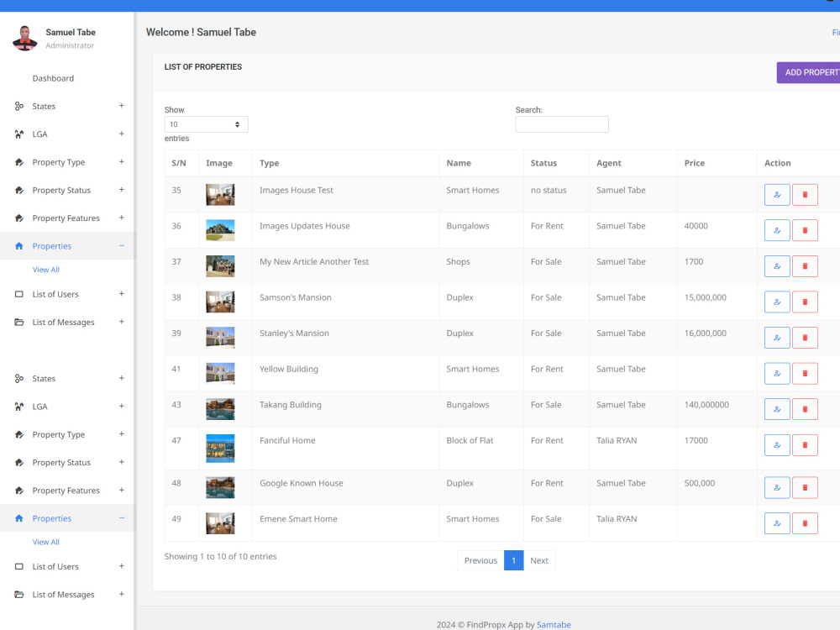Image resolution: width=840 pixels, height=630 pixels.
Task: Edit the Images Updates House row
Action: pyautogui.click(x=777, y=230)
